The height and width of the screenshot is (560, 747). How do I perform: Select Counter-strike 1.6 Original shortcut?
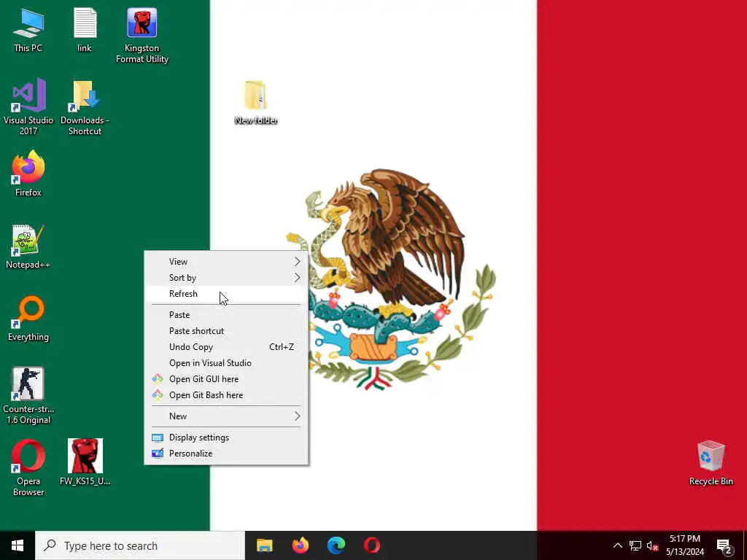[28, 396]
